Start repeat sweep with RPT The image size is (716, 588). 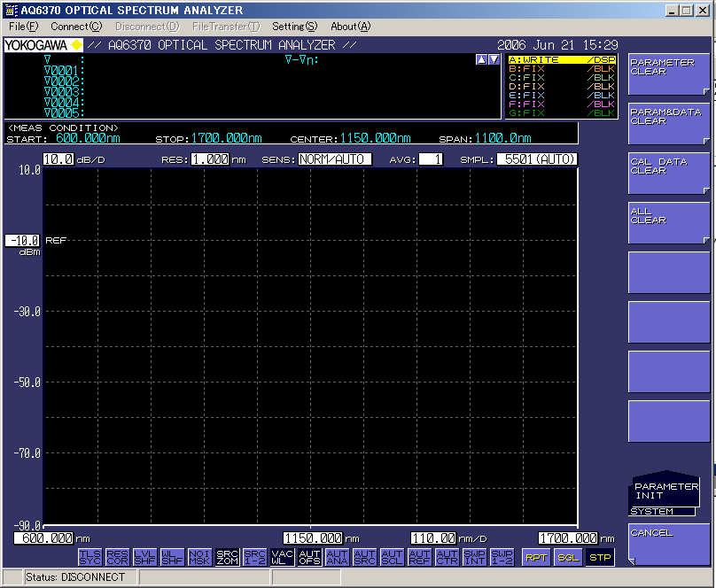536,557
